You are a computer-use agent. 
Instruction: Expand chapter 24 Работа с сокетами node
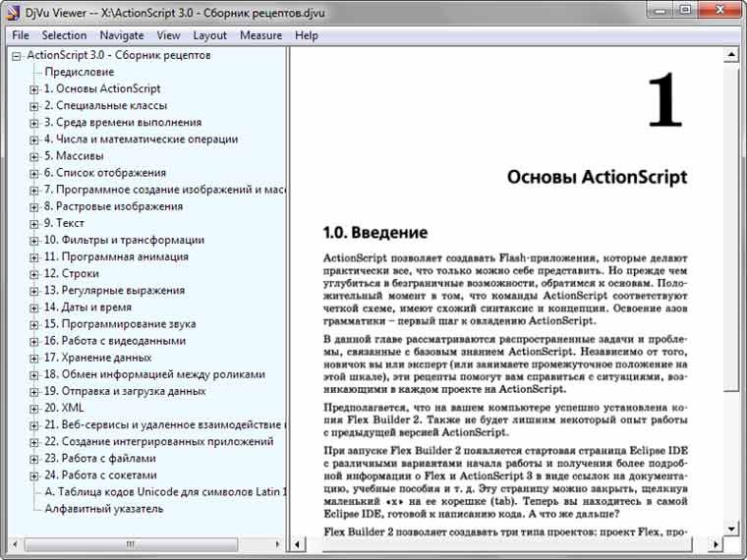33,476
